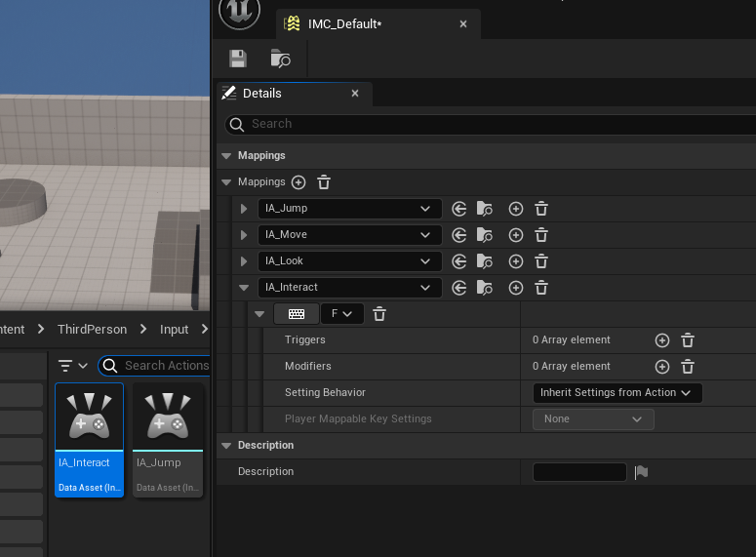
Task: Browse to IA_Look asset in Content Browser
Action: click(484, 261)
